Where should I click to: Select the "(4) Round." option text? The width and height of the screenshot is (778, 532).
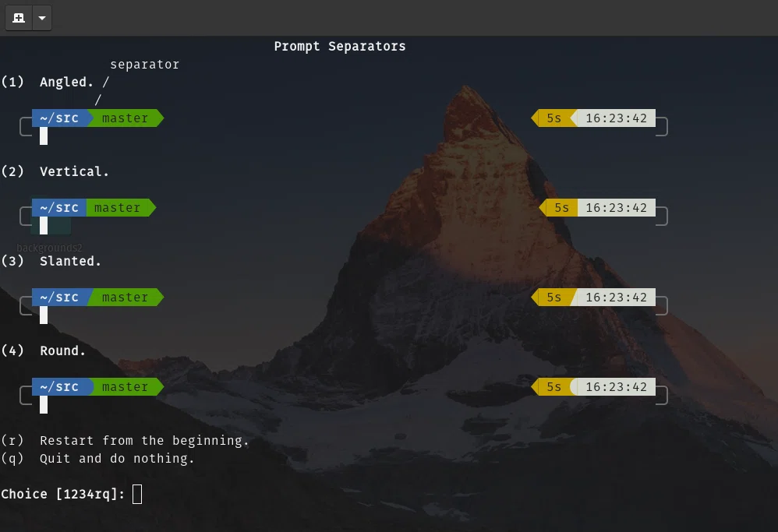[x=43, y=351]
